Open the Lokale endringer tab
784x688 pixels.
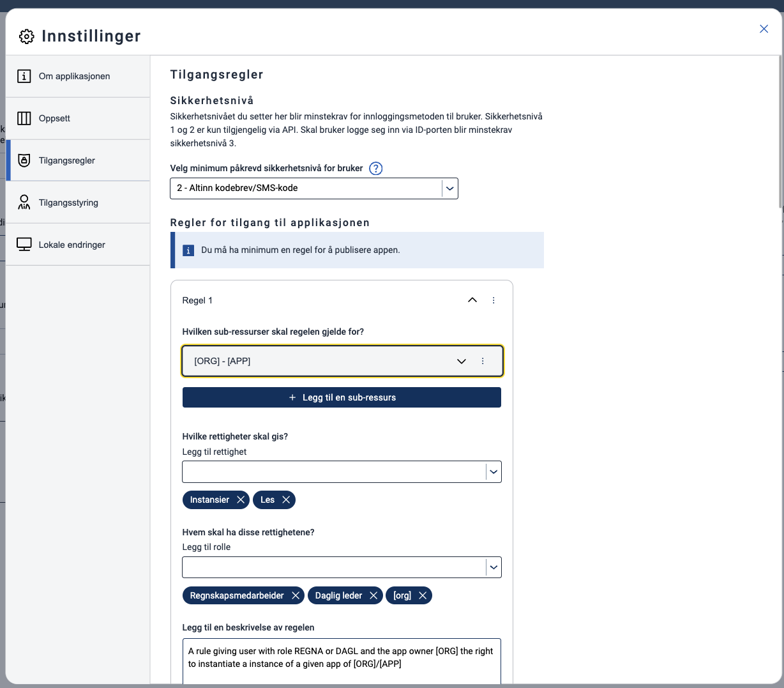coord(78,245)
